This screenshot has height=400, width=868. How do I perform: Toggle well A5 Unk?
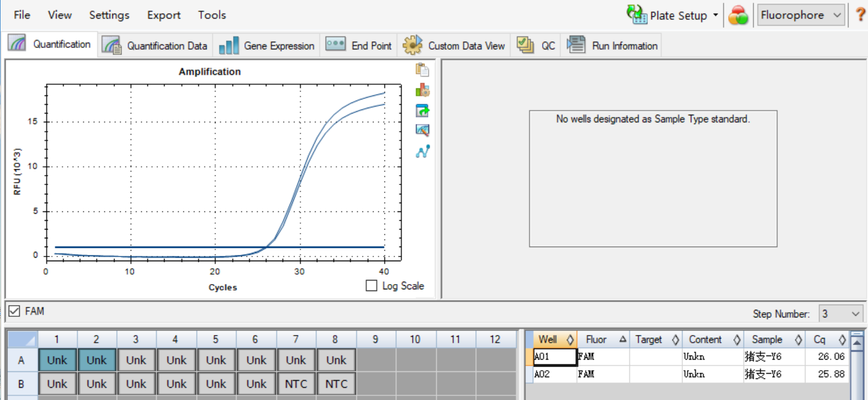pyautogui.click(x=216, y=360)
